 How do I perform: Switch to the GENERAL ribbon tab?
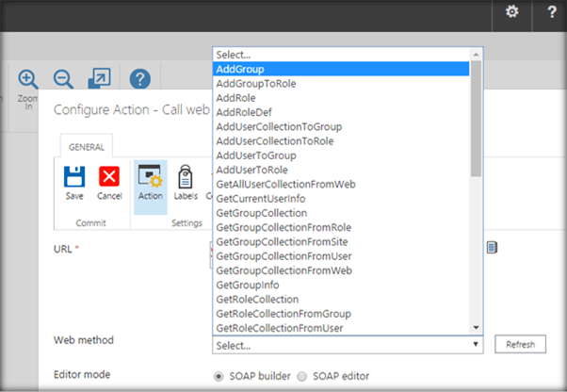click(87, 147)
